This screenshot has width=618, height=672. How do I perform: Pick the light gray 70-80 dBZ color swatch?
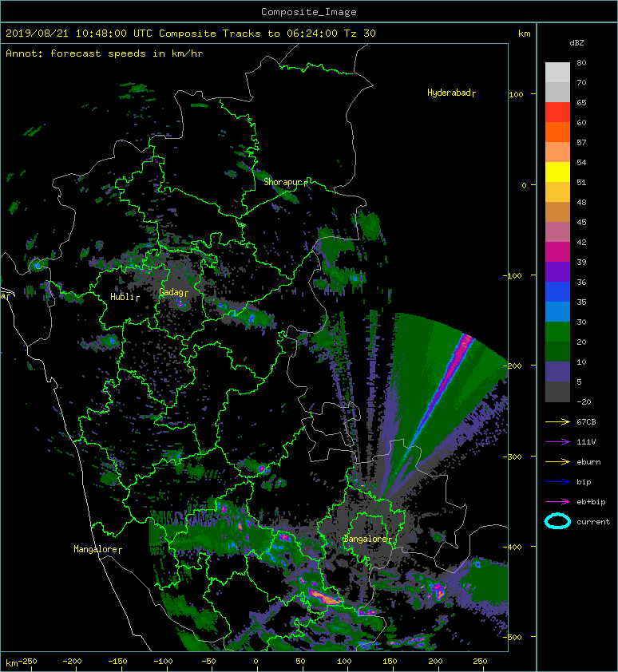(557, 72)
